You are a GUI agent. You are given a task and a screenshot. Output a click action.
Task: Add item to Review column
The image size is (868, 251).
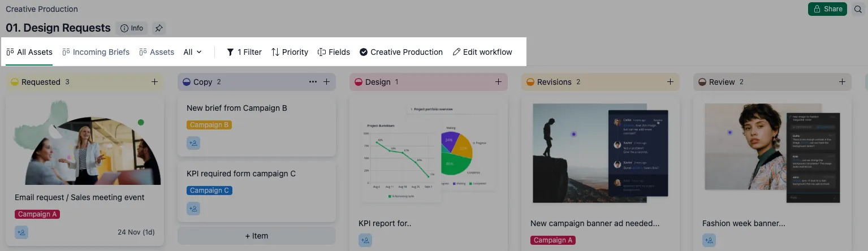click(x=842, y=82)
